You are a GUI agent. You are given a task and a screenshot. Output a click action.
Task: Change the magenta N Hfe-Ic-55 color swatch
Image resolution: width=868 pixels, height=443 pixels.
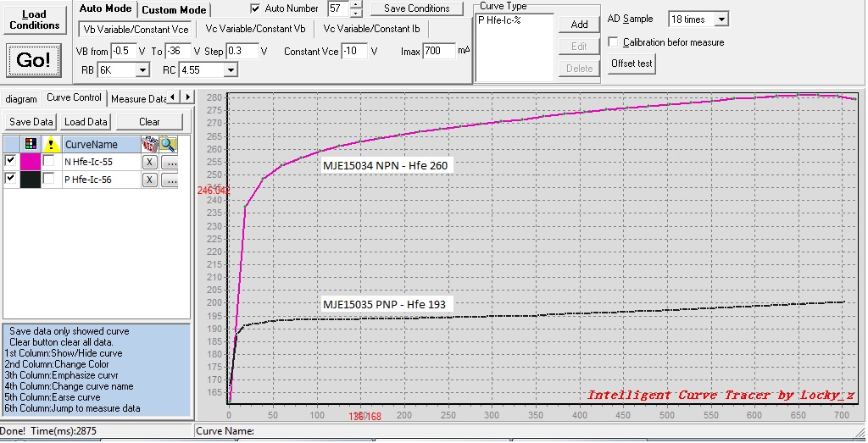(31, 162)
